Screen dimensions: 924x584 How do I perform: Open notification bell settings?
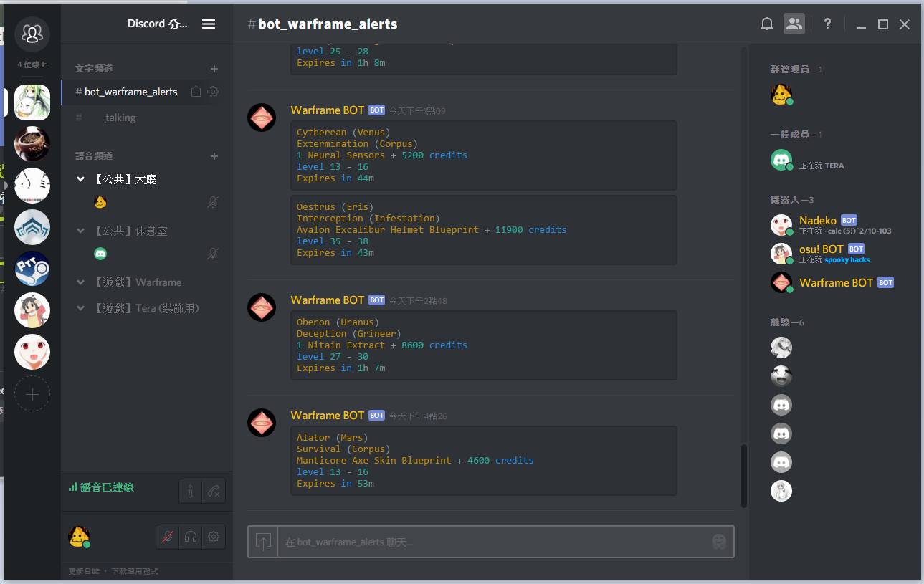point(766,24)
